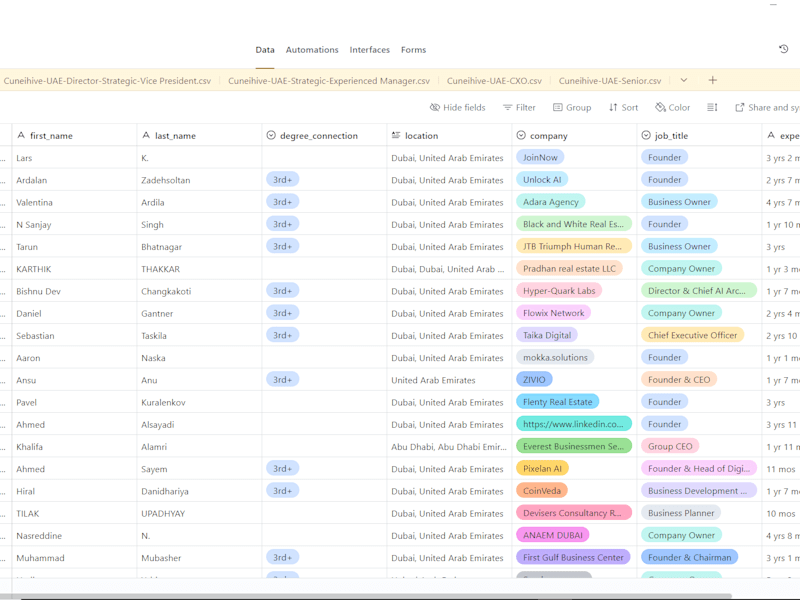The width and height of the screenshot is (800, 600).
Task: Select the Flenty Real Estate company cell
Action: [574, 402]
